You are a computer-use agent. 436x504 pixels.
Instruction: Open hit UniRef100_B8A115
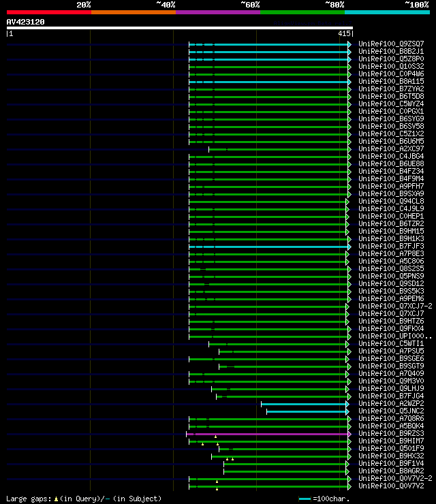click(x=391, y=81)
